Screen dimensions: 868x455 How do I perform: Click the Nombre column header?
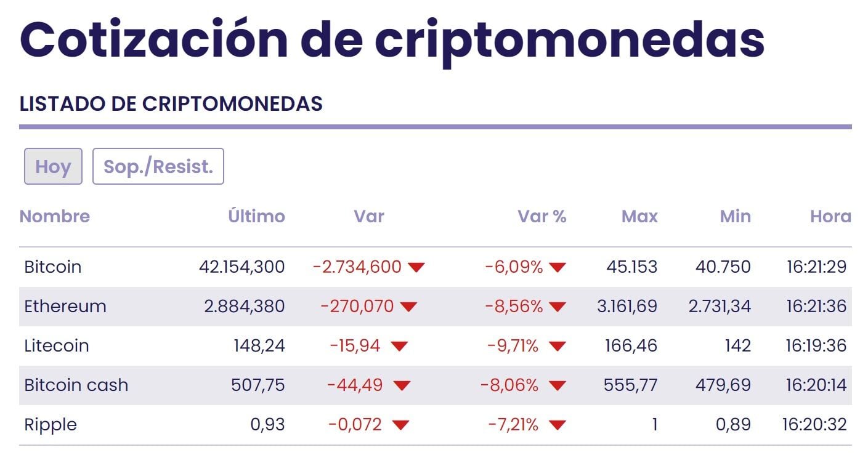point(55,216)
